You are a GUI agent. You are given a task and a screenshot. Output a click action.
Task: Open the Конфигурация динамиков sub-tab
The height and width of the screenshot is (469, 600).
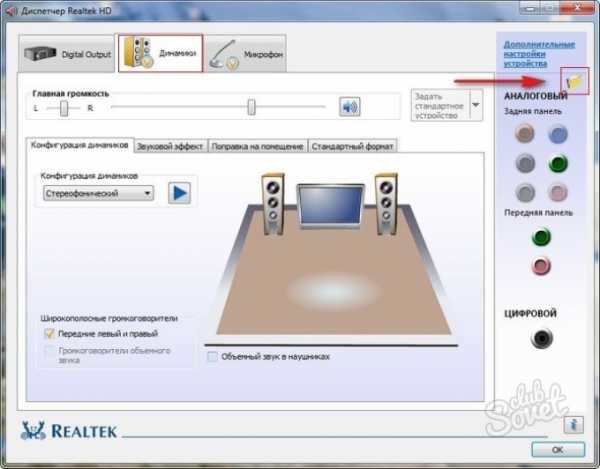80,145
